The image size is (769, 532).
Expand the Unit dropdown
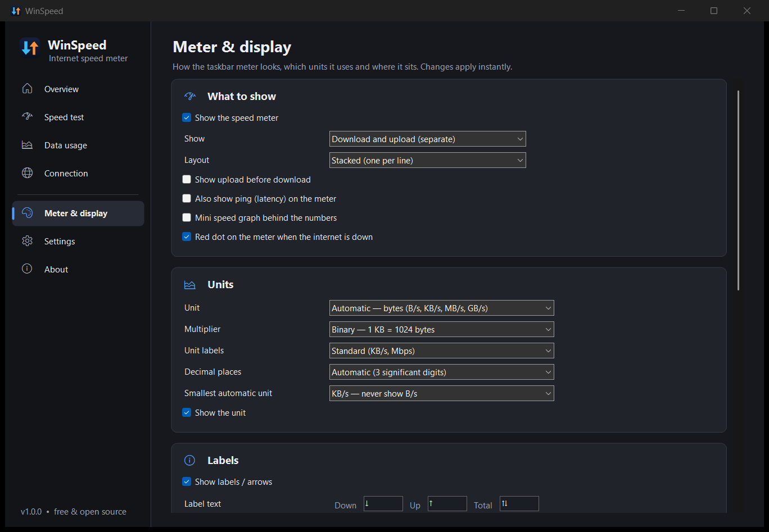pyautogui.click(x=441, y=308)
